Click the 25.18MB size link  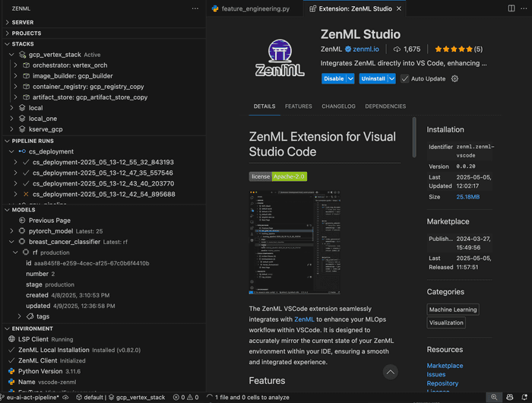pos(467,197)
